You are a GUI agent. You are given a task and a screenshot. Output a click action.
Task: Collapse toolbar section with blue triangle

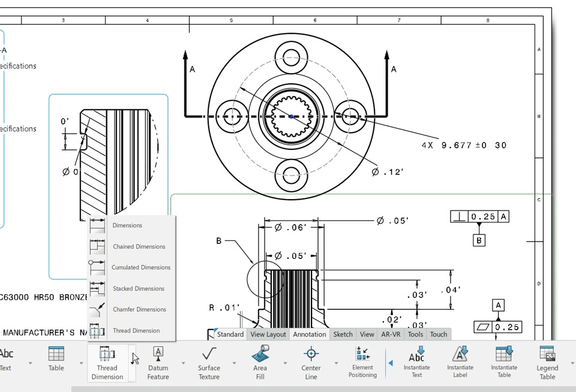pyautogui.click(x=391, y=363)
